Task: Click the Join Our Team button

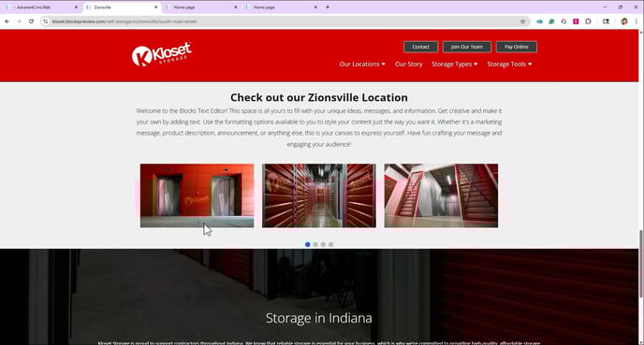Action: pos(467,47)
